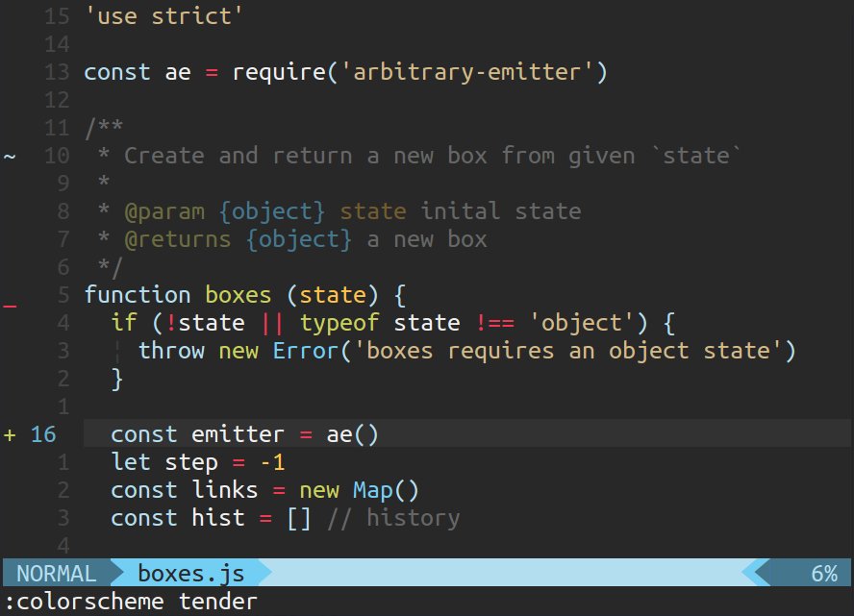This screenshot has width=854, height=616.
Task: Click the NORMAL mode indicator in statusline
Action: pyautogui.click(x=56, y=574)
